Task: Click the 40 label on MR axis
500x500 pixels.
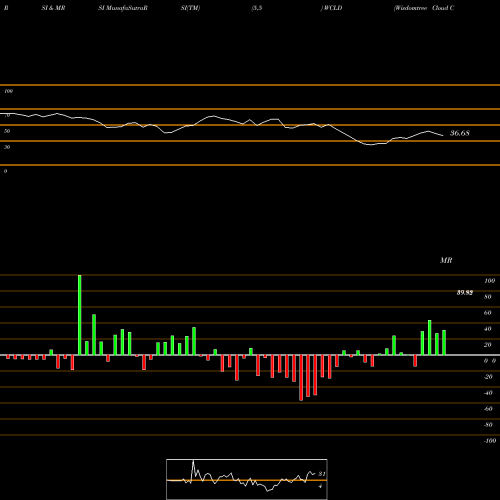Action: pyautogui.click(x=487, y=329)
